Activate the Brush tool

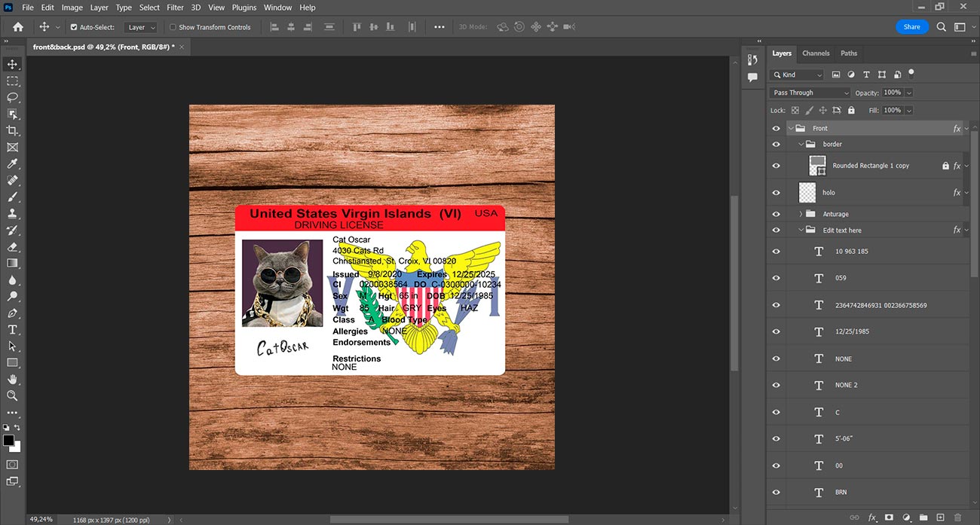(13, 197)
